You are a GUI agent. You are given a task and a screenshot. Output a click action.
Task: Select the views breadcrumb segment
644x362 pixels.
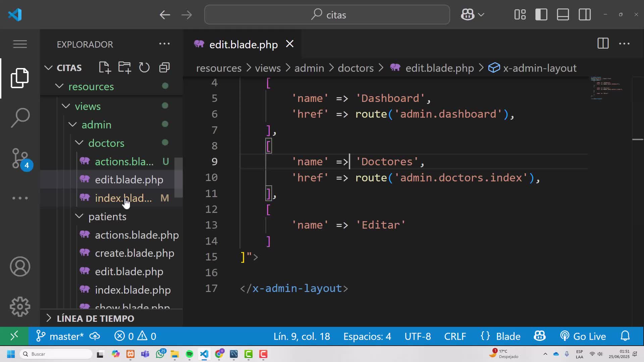[268, 68]
